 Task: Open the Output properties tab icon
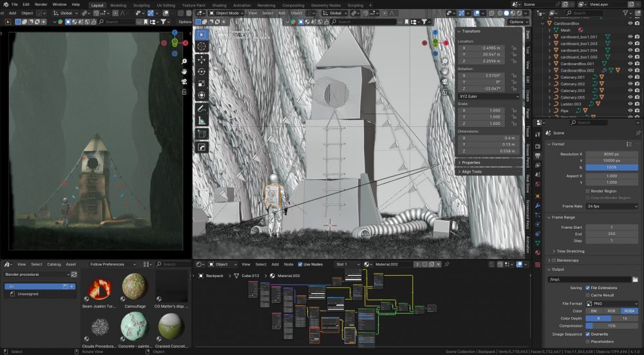click(x=538, y=156)
